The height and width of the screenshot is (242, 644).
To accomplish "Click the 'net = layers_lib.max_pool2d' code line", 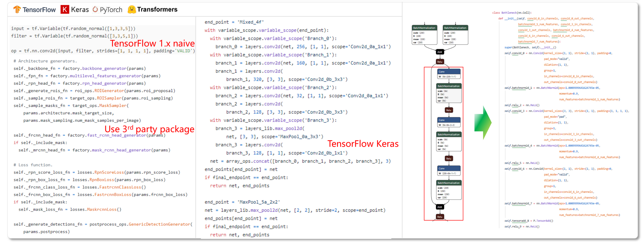I will pyautogui.click(x=295, y=210).
